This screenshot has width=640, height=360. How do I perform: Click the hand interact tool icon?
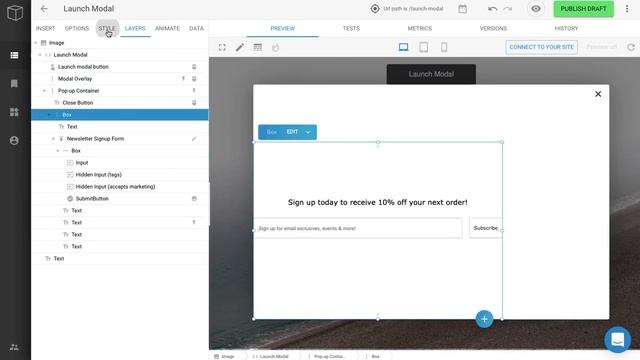coord(276,47)
